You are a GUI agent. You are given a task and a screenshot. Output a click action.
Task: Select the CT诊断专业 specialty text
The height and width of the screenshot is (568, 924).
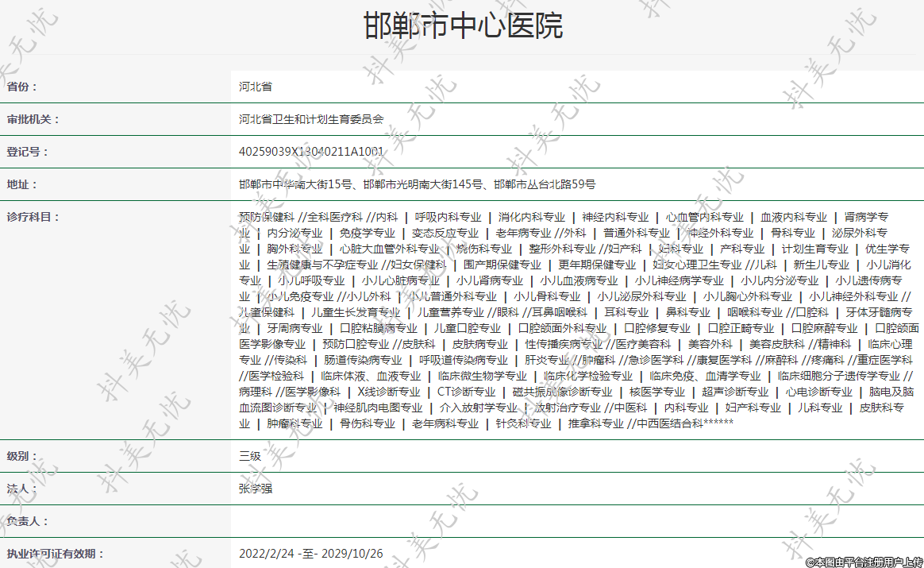click(467, 392)
